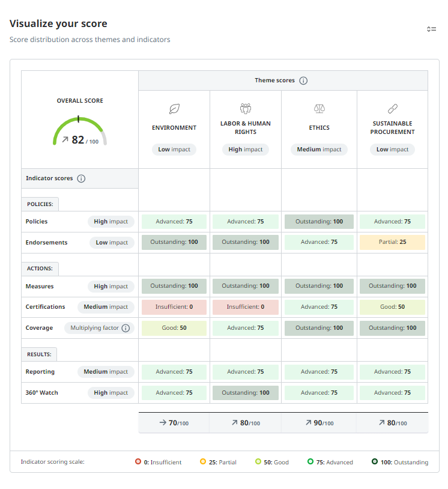
Task: Click the Sustainable Procurement chain-link icon
Action: coord(392,109)
